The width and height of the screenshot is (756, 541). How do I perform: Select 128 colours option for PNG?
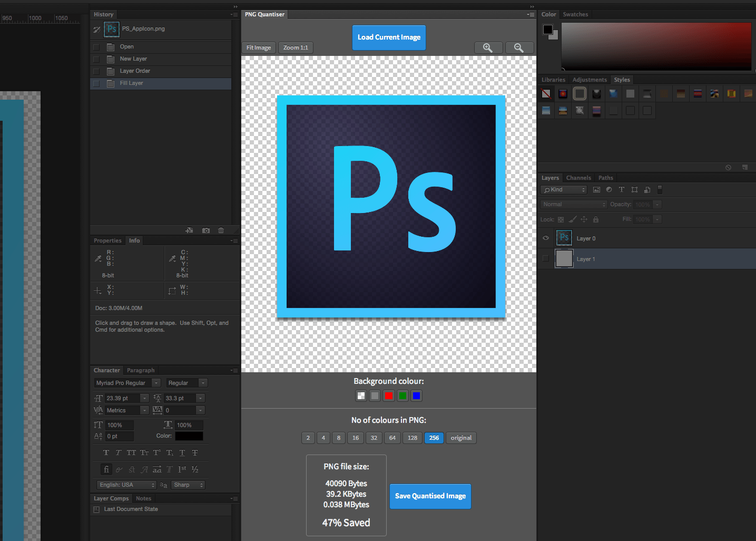(413, 438)
